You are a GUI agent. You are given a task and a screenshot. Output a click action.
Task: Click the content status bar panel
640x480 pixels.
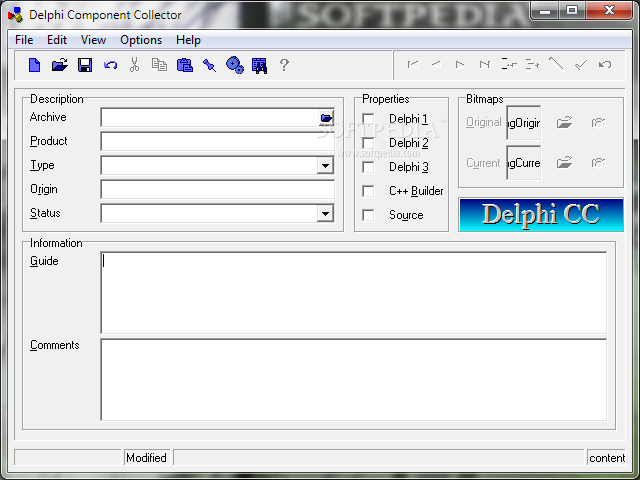607,458
